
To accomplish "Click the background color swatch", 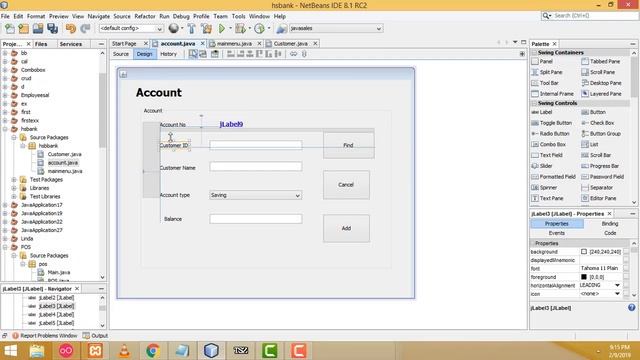I will 584,252.
